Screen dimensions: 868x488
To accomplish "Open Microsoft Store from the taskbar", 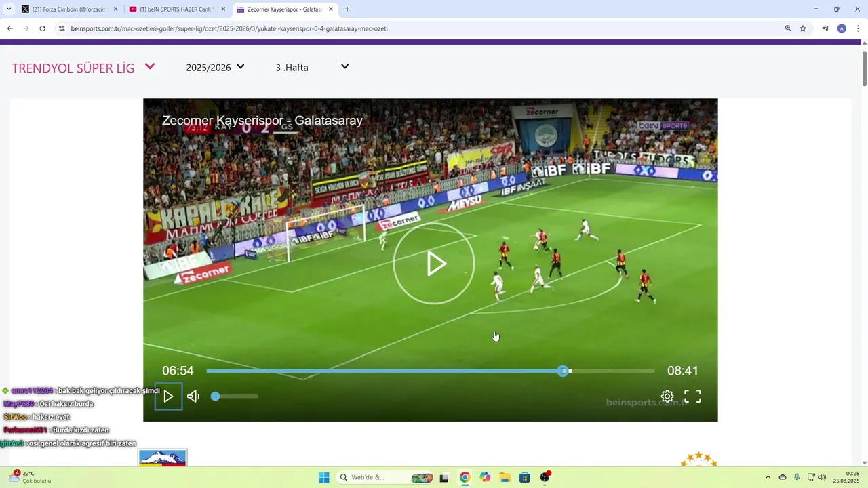I will (524, 477).
